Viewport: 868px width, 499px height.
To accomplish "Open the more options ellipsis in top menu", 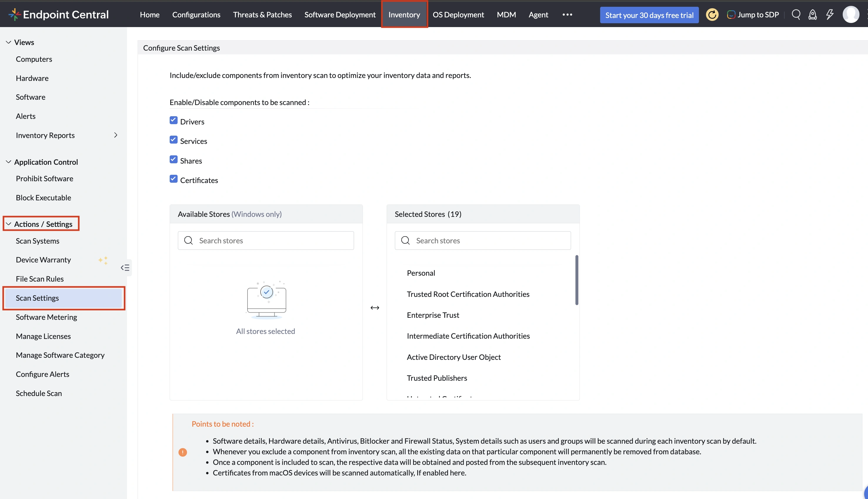I will click(x=567, y=14).
